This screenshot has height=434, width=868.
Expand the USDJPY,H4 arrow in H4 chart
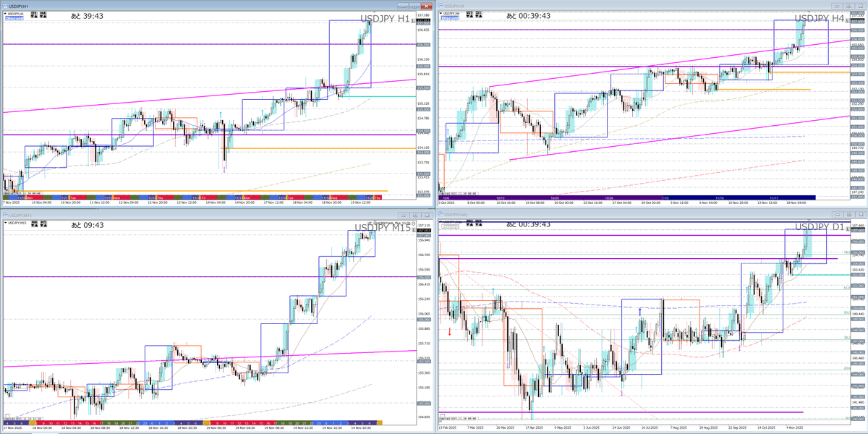[x=442, y=14]
